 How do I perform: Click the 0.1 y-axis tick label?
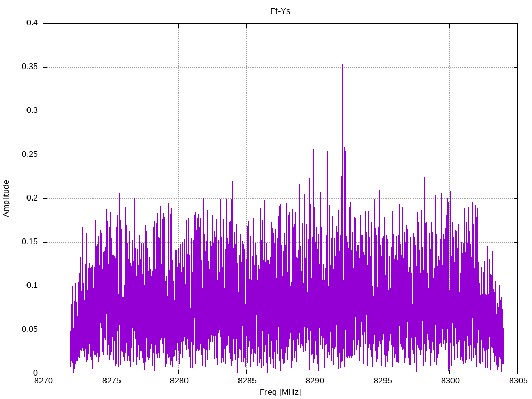[x=32, y=286]
